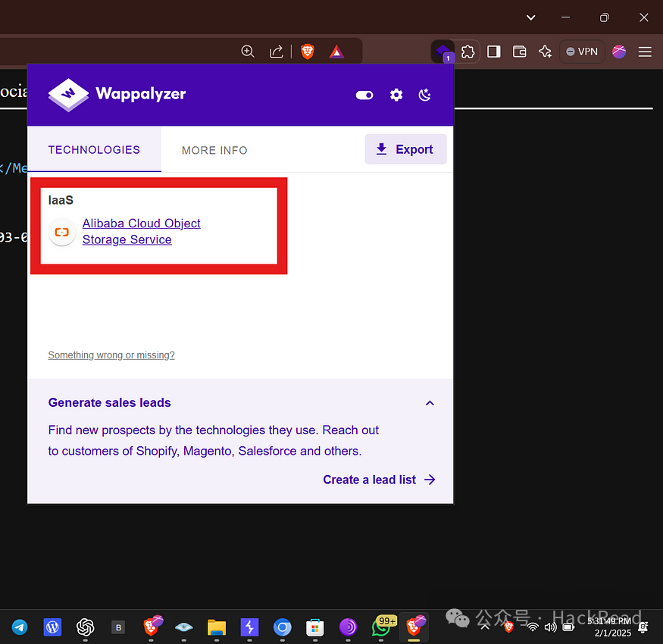Click the share page icon
663x644 pixels.
click(x=276, y=52)
